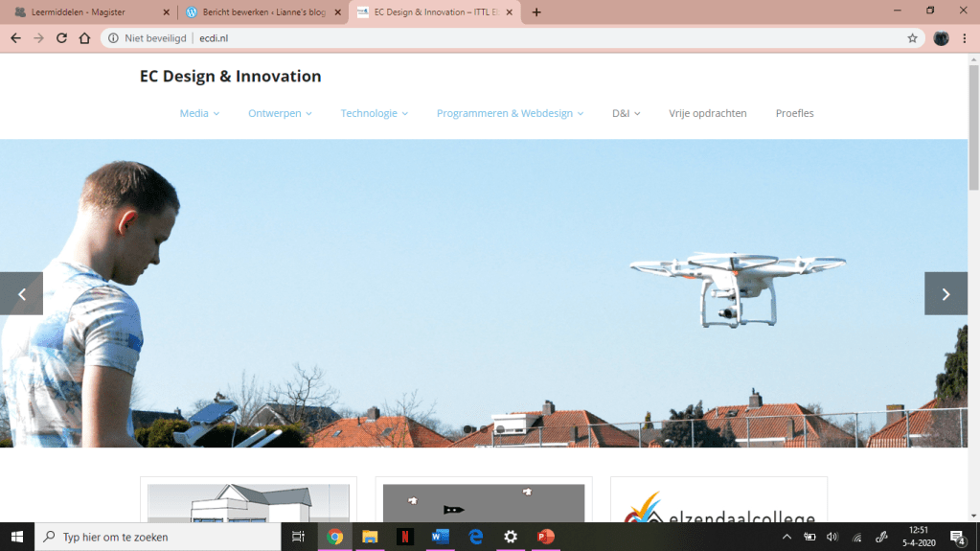980x551 pixels.
Task: Show the next slide in the carousel
Action: [x=945, y=294]
